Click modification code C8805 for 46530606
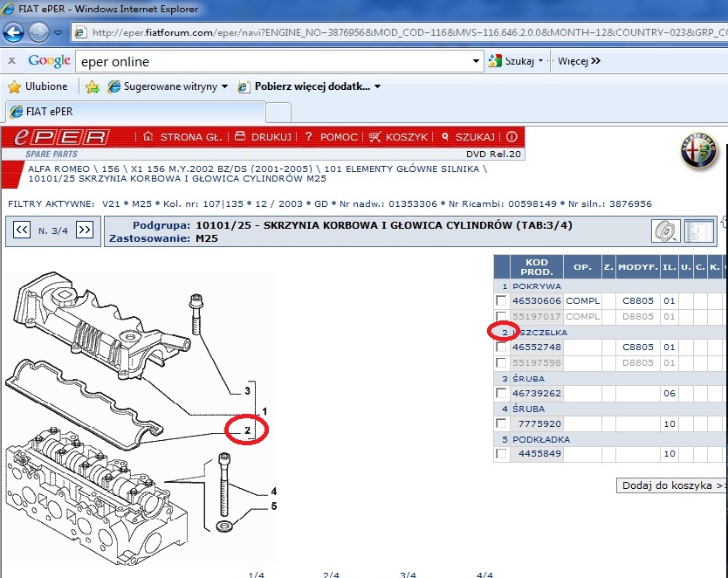The height and width of the screenshot is (578, 728). click(638, 301)
